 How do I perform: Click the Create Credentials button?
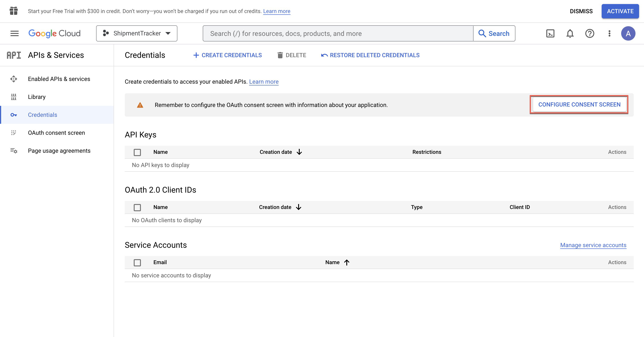coord(227,55)
